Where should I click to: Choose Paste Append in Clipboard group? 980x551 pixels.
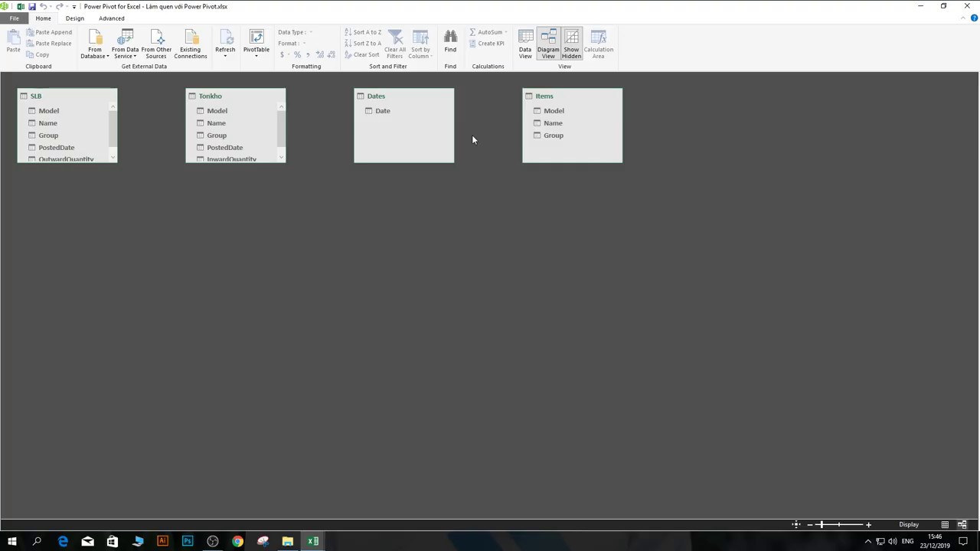pos(49,32)
